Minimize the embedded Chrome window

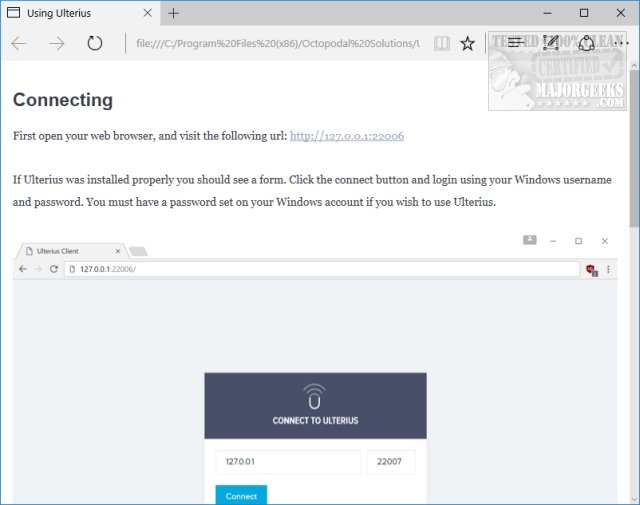[x=553, y=241]
